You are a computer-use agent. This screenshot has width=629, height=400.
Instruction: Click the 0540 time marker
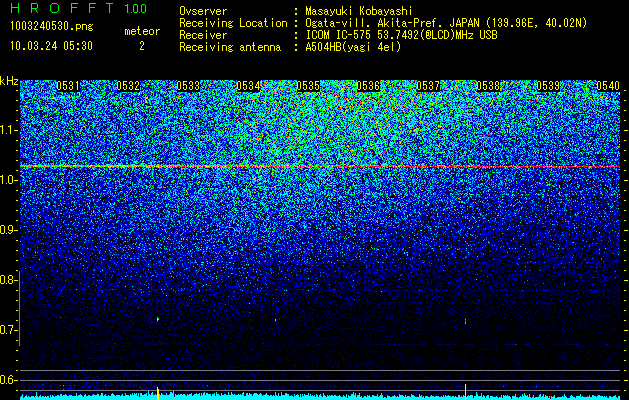[x=608, y=86]
